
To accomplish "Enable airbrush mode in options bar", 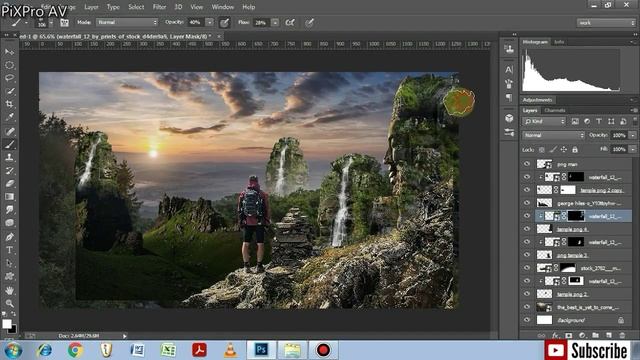I will click(x=290, y=22).
